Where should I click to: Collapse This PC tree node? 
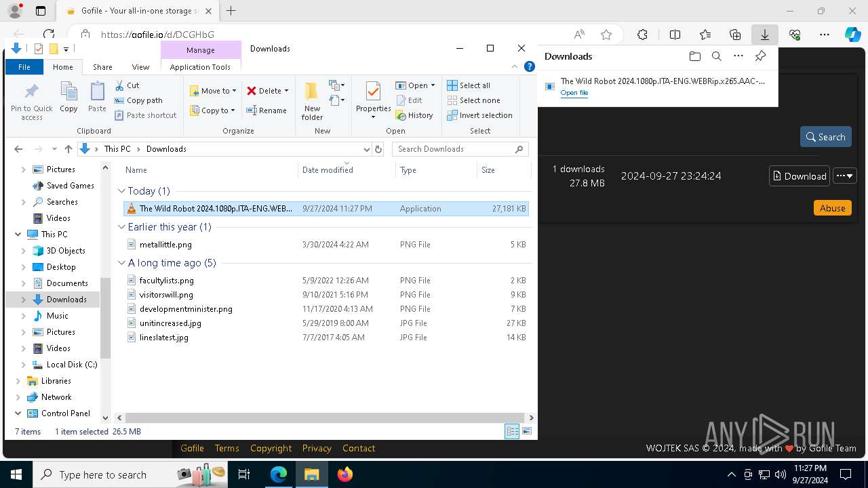click(x=18, y=235)
